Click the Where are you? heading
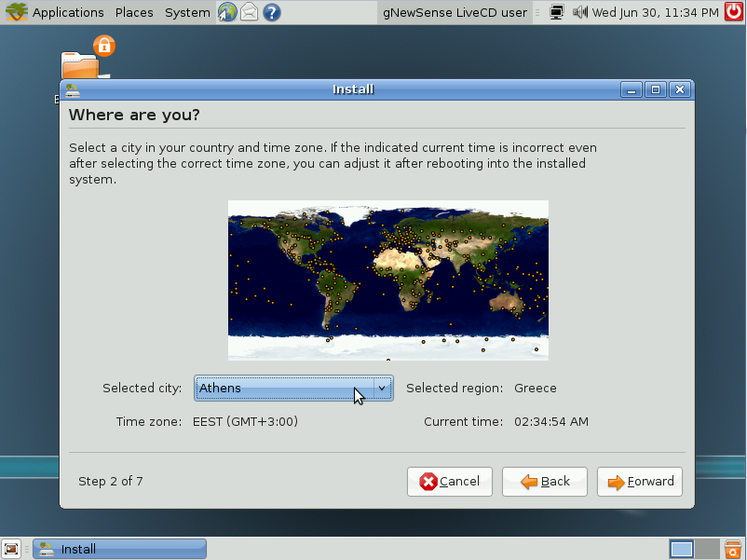This screenshot has width=747, height=560. [134, 115]
